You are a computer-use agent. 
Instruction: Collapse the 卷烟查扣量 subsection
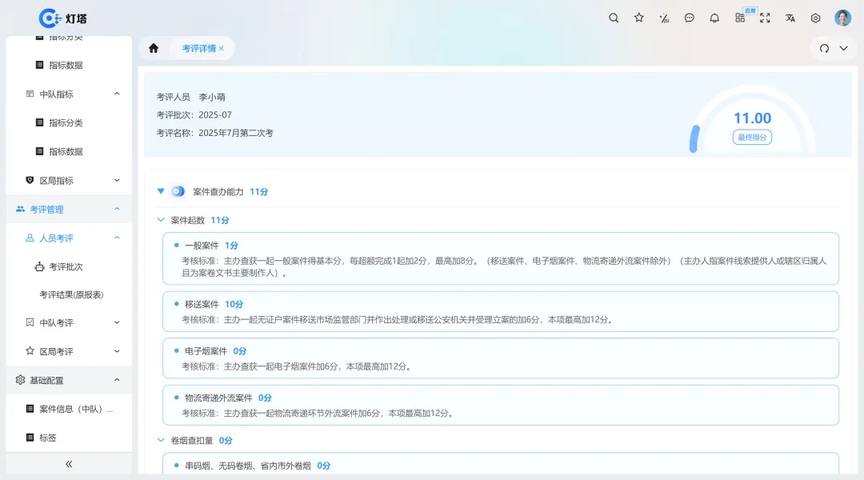[x=161, y=440]
